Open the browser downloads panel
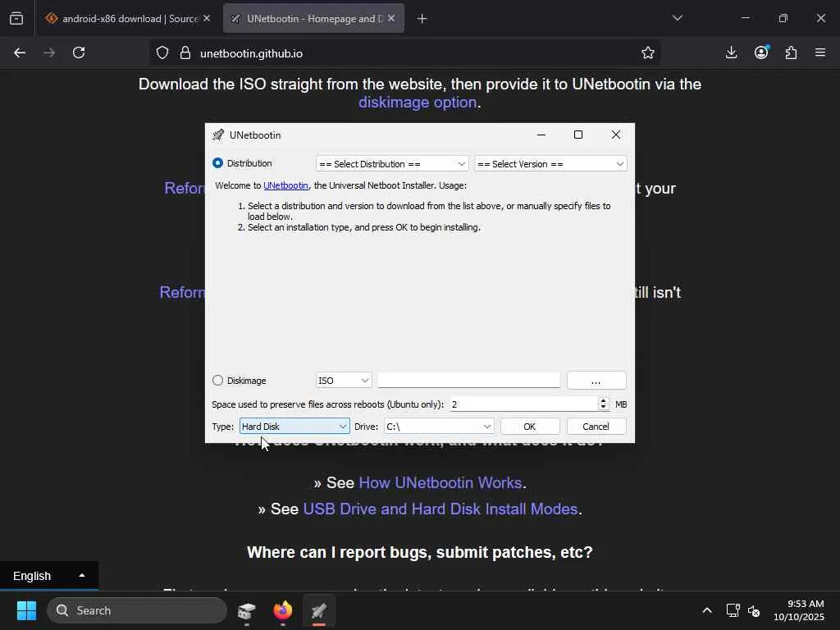The height and width of the screenshot is (630, 840). pos(731,52)
